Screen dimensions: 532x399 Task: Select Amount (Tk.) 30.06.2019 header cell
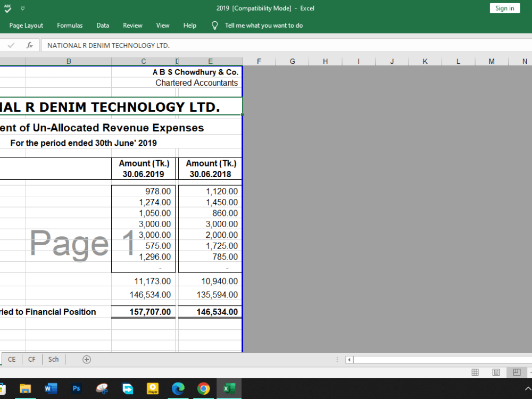coord(144,169)
